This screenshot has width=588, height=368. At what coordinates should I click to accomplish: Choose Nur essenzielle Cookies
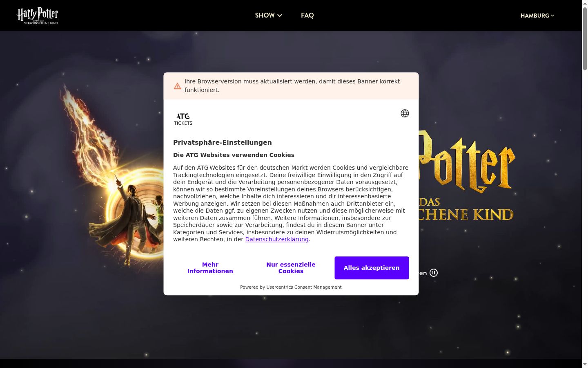pos(291,268)
